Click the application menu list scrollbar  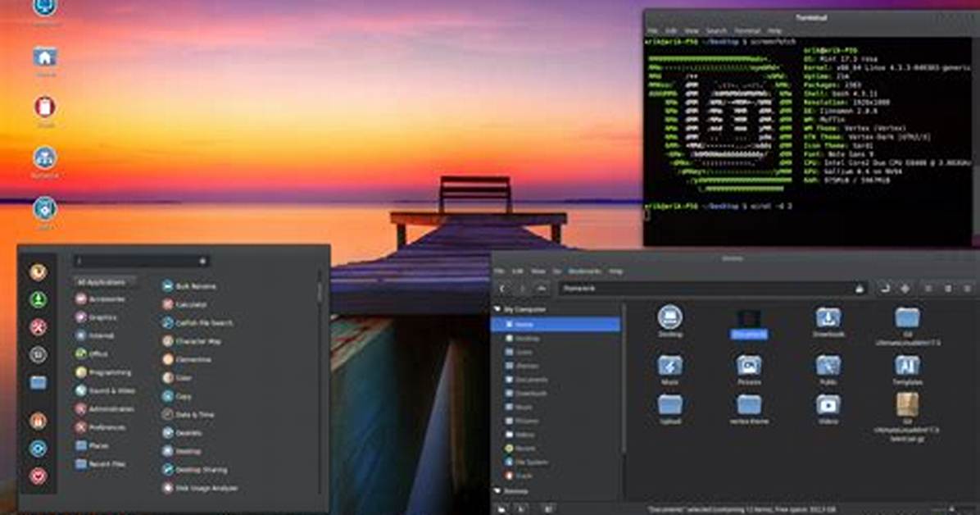[x=320, y=292]
